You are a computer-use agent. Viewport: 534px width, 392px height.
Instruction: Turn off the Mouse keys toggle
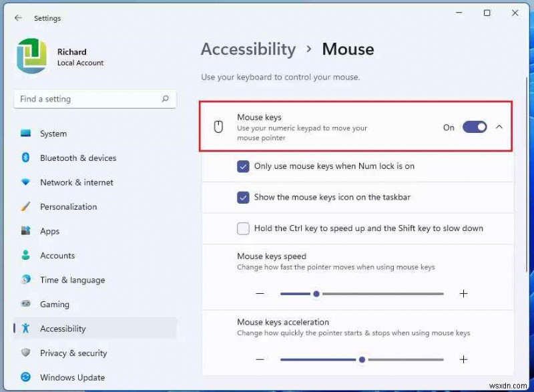(473, 127)
